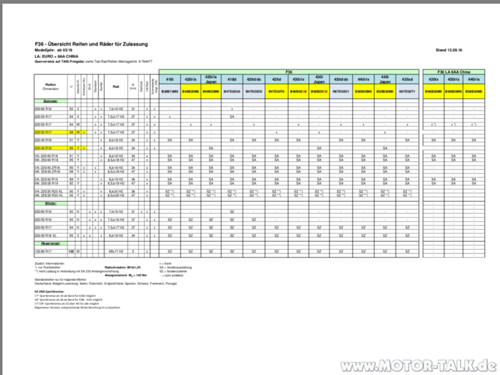Click the green Sommer section header
Viewport: 500px width, 375px height.
tap(51, 101)
